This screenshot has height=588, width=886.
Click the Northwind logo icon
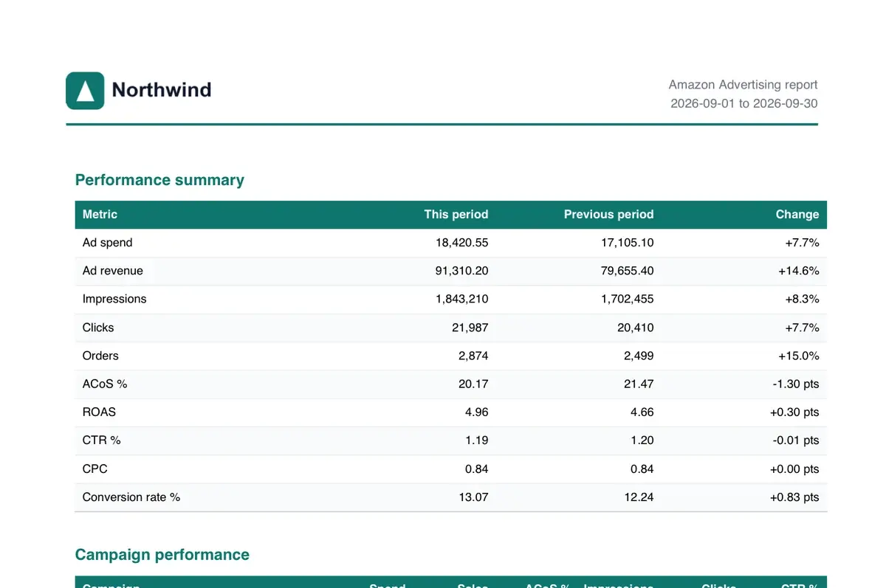point(85,91)
